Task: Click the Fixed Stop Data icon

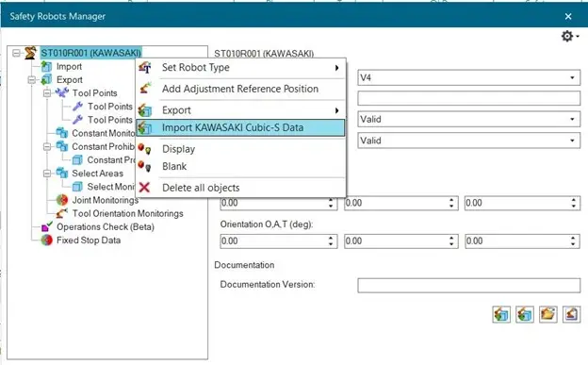Action: tap(46, 240)
